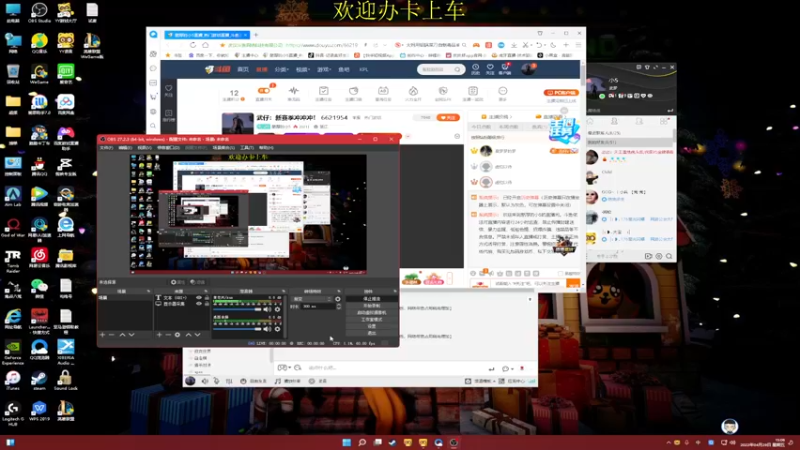This screenshot has width=800, height=450.
Task: Open Douyu follow heart icon in header
Action: point(490,69)
